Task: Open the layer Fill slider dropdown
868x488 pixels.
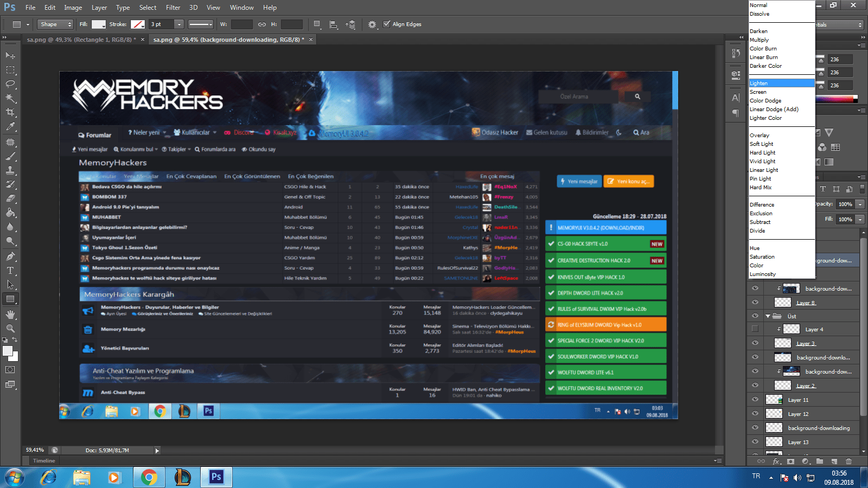Action: [x=860, y=220]
